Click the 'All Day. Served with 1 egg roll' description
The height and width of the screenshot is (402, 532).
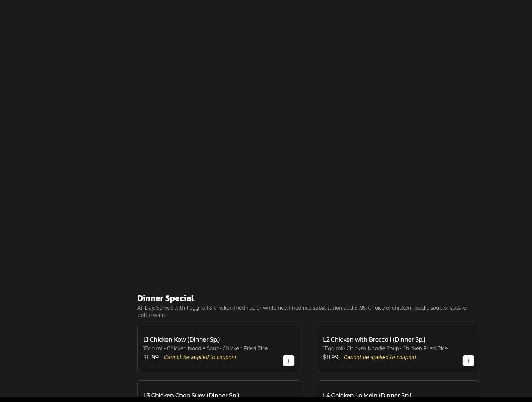(x=303, y=311)
